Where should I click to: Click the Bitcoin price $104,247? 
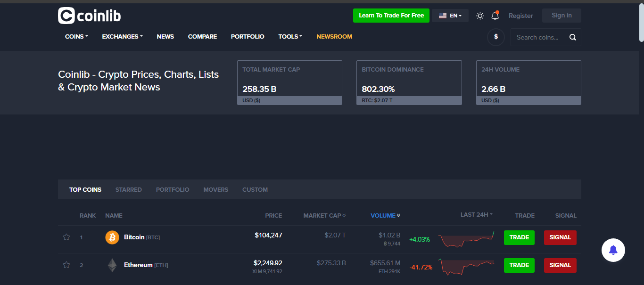(x=268, y=235)
